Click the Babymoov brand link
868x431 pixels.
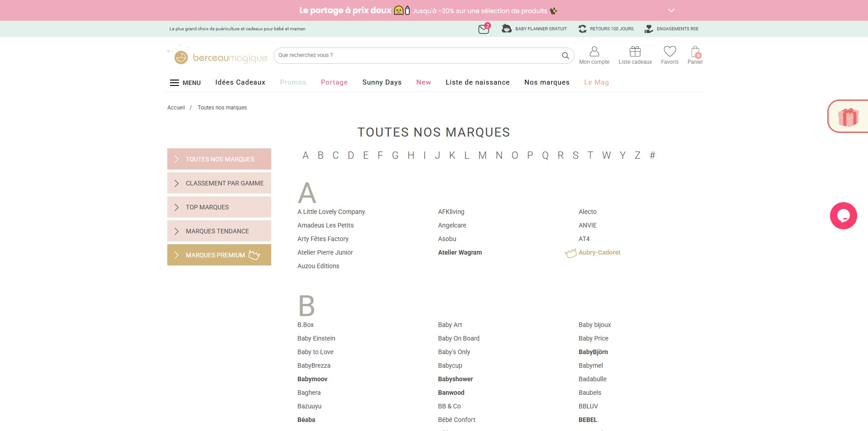[x=312, y=379]
